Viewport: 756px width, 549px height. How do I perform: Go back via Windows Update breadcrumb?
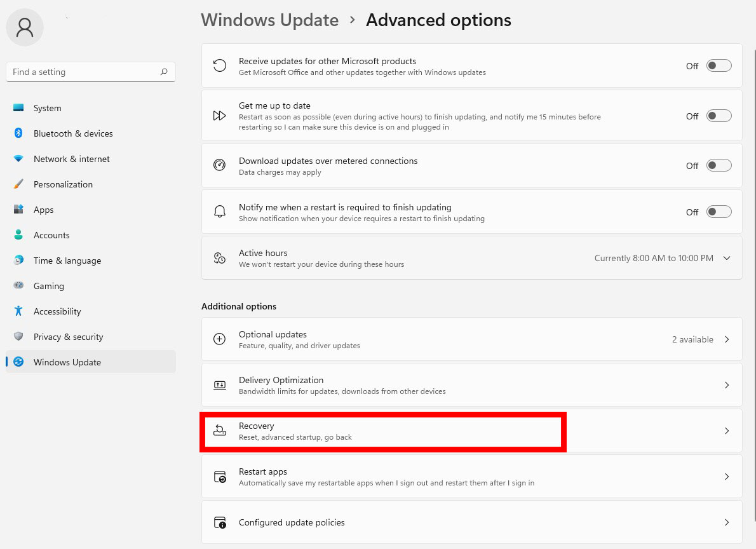point(269,20)
